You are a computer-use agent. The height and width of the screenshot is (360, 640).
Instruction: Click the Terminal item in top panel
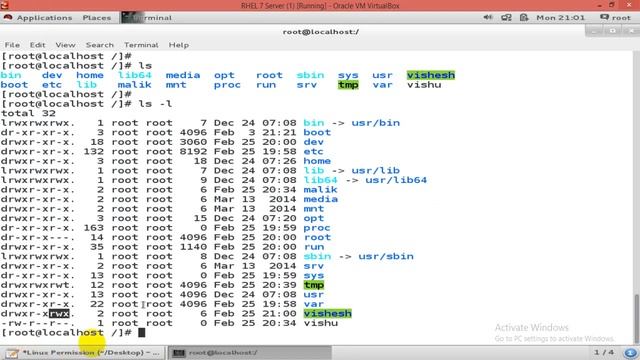[x=147, y=18]
